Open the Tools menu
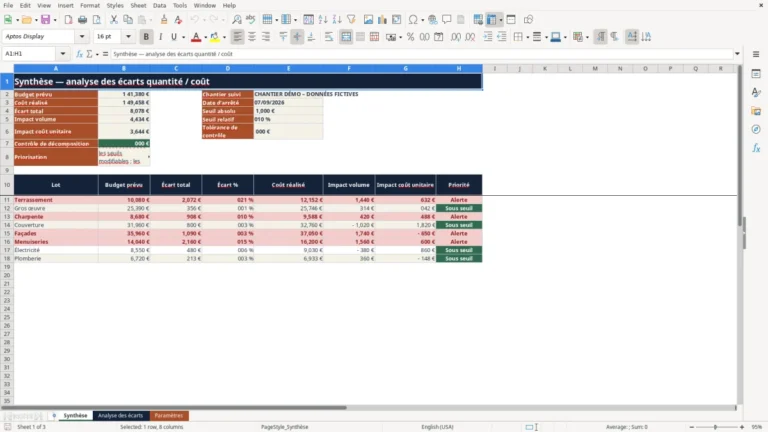This screenshot has height=432, width=768. [x=180, y=5]
